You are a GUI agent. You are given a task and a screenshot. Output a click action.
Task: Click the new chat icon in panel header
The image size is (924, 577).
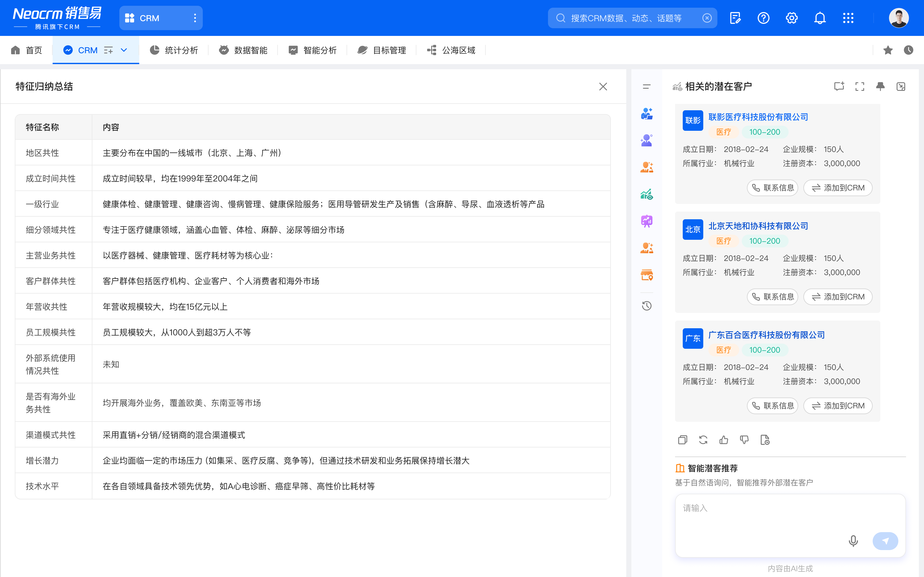point(839,87)
